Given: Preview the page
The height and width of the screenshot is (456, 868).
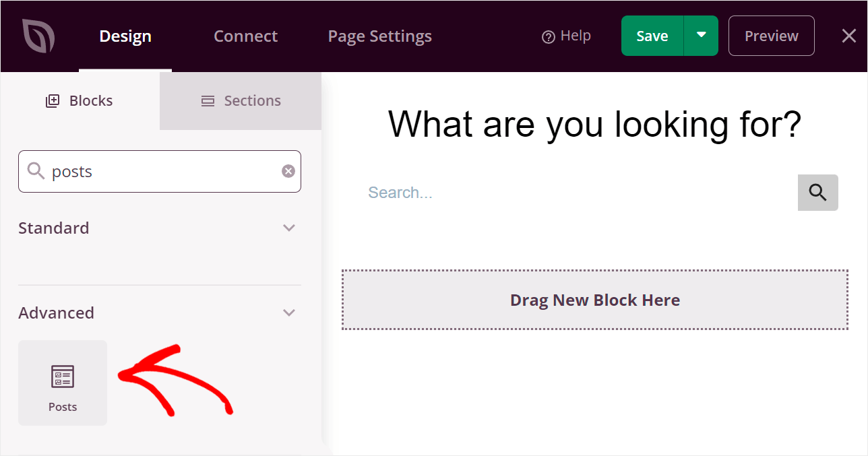Looking at the screenshot, I should click(x=771, y=36).
